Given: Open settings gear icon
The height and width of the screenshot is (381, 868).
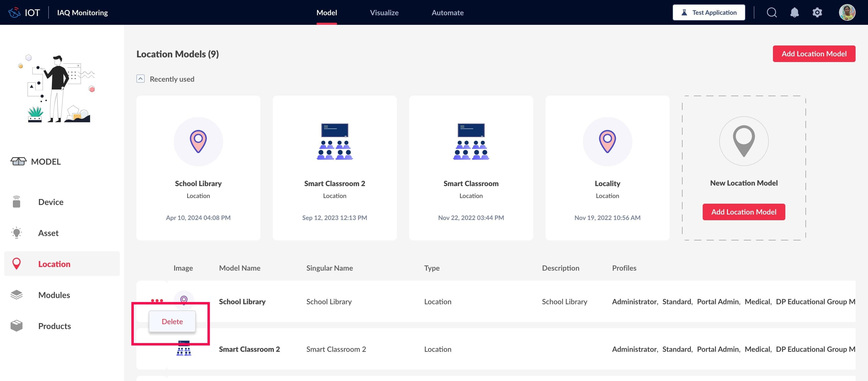Looking at the screenshot, I should click(817, 12).
